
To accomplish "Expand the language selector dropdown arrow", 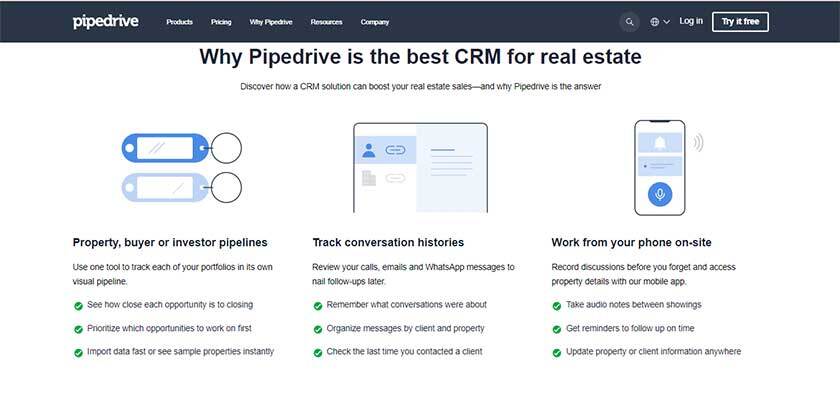I will pos(667,21).
